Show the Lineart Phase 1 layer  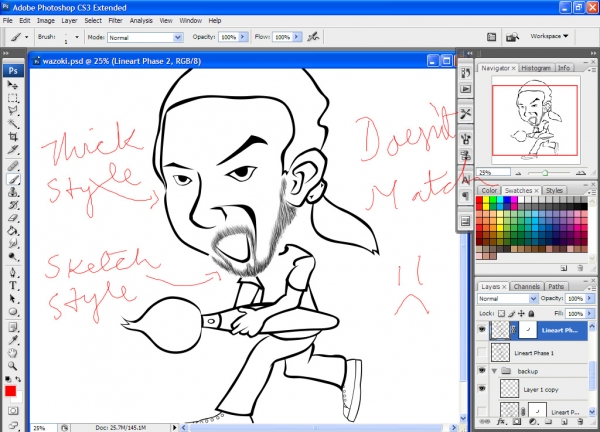(482, 352)
